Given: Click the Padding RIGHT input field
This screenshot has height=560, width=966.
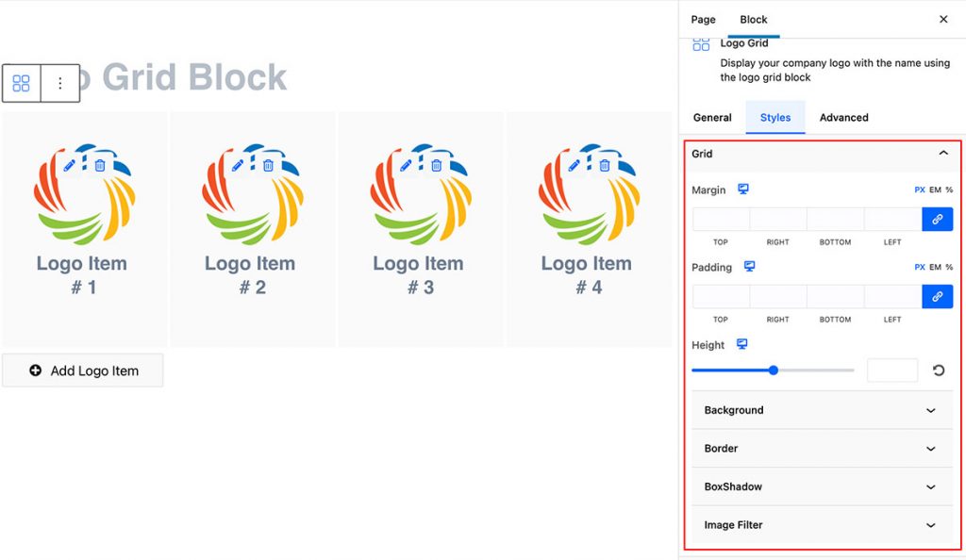Looking at the screenshot, I should [x=778, y=297].
